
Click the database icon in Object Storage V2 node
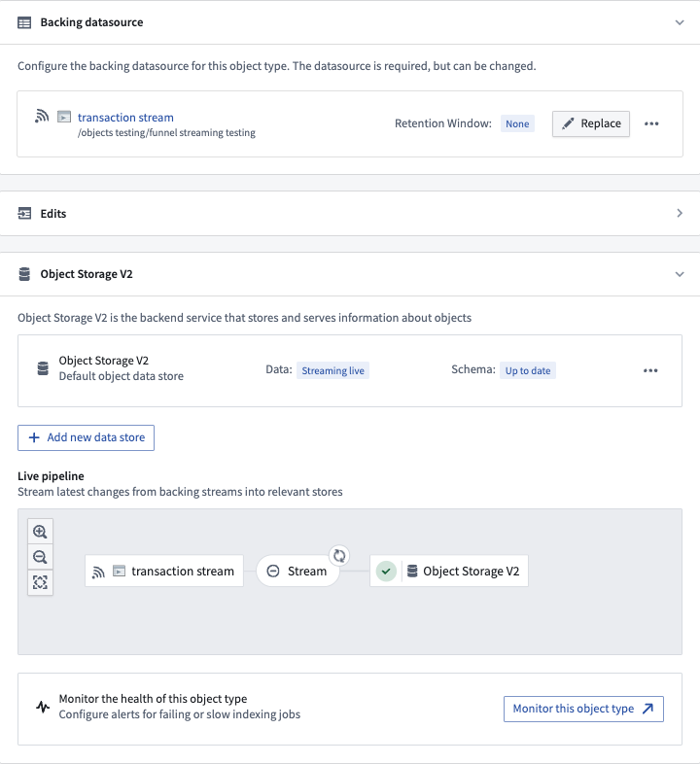[x=412, y=571]
